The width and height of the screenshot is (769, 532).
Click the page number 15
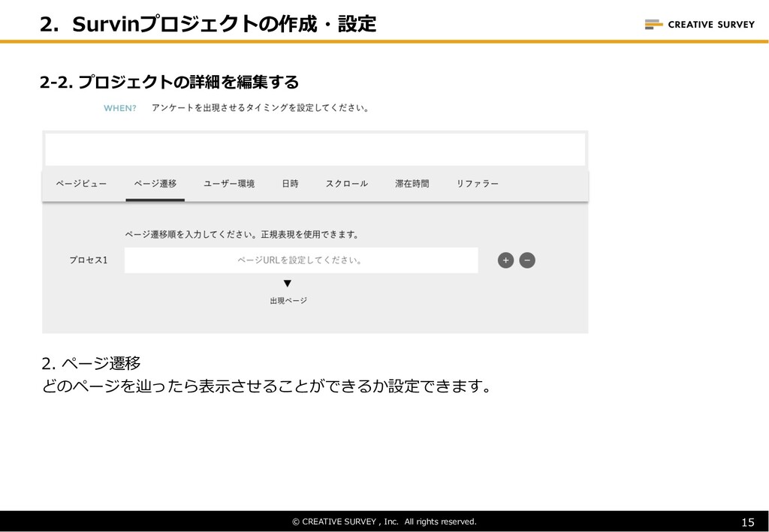(748, 522)
